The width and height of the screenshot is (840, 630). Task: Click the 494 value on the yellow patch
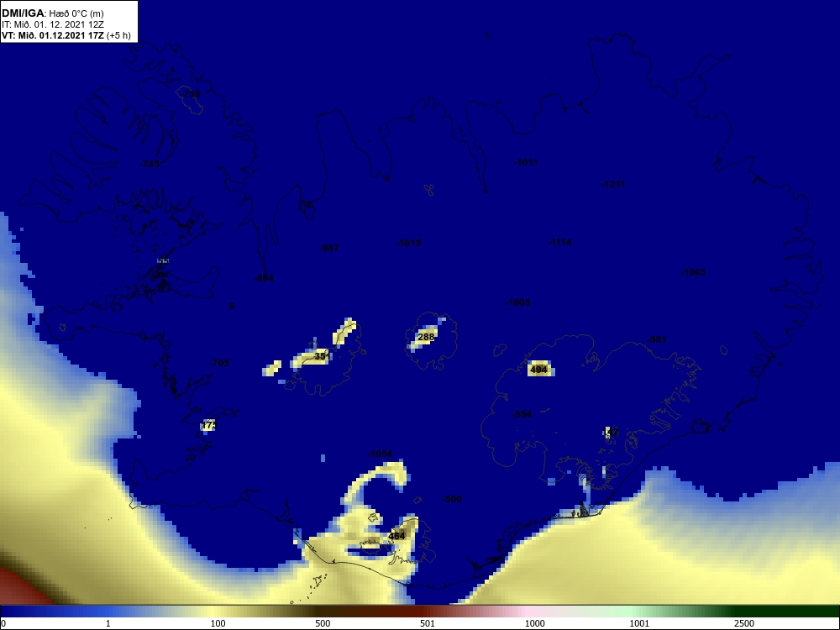coord(538,369)
